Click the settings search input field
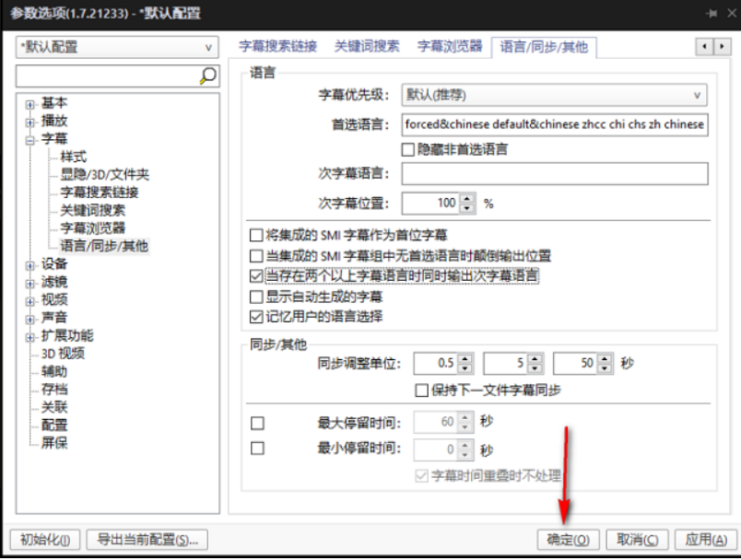741x560 pixels. pos(107,76)
